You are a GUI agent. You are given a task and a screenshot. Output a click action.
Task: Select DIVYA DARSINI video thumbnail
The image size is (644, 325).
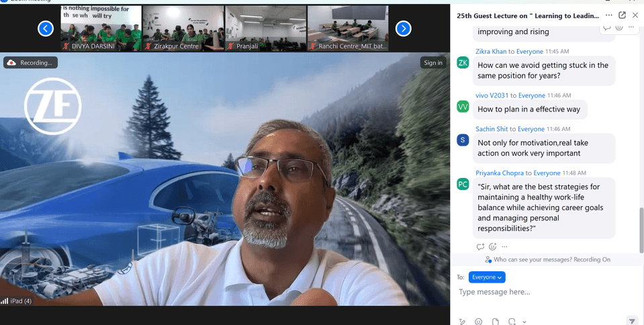[101, 28]
